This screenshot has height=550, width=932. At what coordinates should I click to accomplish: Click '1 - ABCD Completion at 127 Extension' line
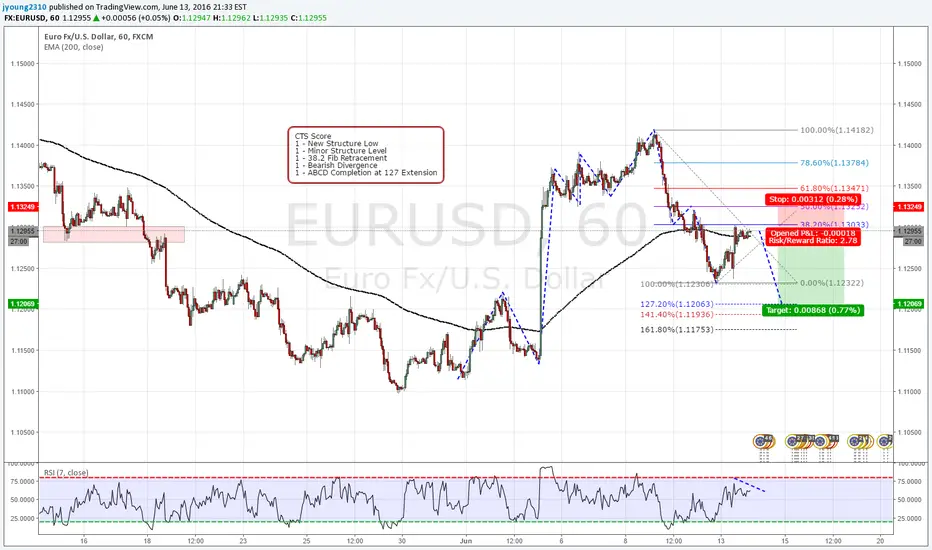366,172
